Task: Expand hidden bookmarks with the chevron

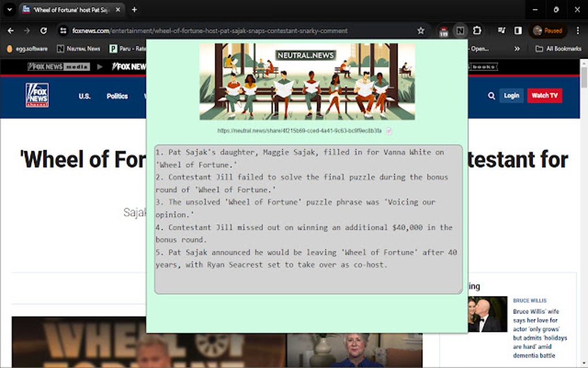Action: 518,48
